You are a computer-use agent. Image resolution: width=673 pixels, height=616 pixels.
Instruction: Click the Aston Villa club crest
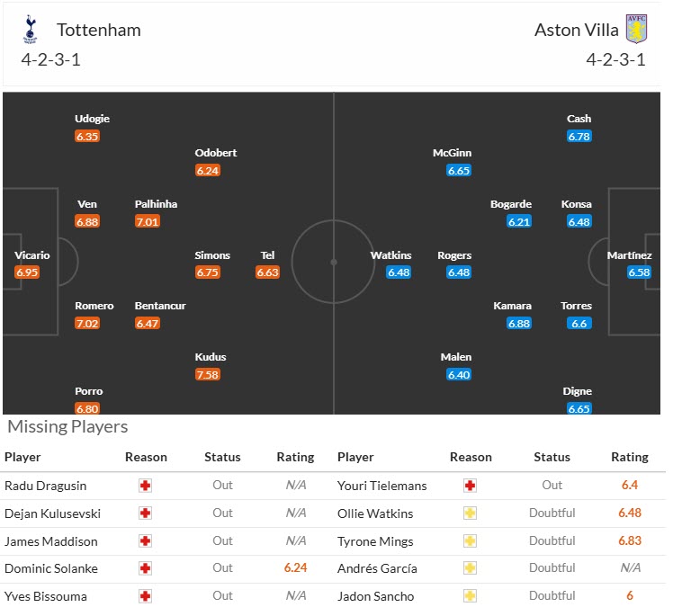pyautogui.click(x=636, y=29)
